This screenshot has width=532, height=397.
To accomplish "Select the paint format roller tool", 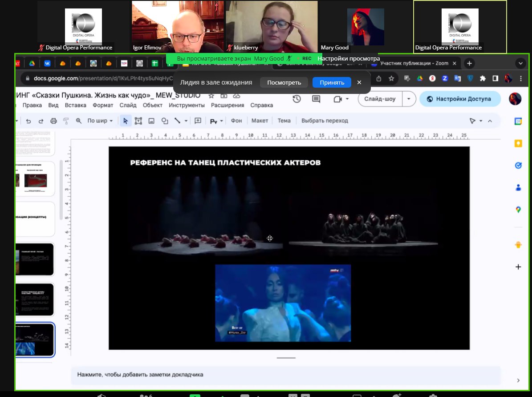I will point(66,121).
